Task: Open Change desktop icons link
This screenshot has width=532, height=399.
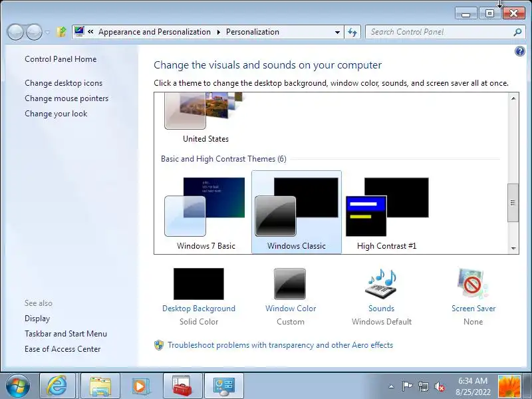Action: point(63,83)
